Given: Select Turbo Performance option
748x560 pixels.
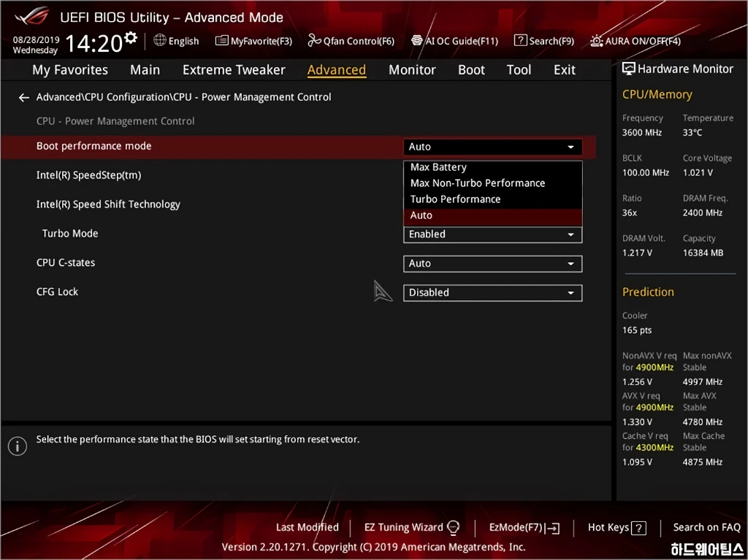Looking at the screenshot, I should (x=492, y=199).
